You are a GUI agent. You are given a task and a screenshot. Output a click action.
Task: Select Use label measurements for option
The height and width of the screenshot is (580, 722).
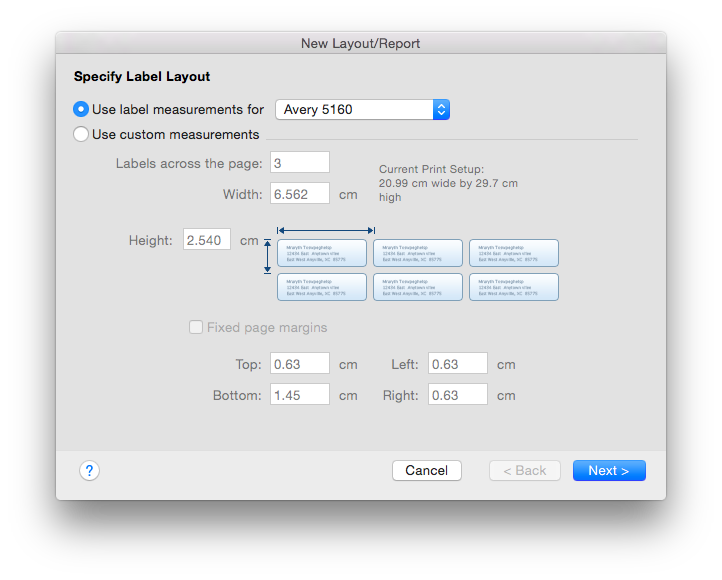81,110
